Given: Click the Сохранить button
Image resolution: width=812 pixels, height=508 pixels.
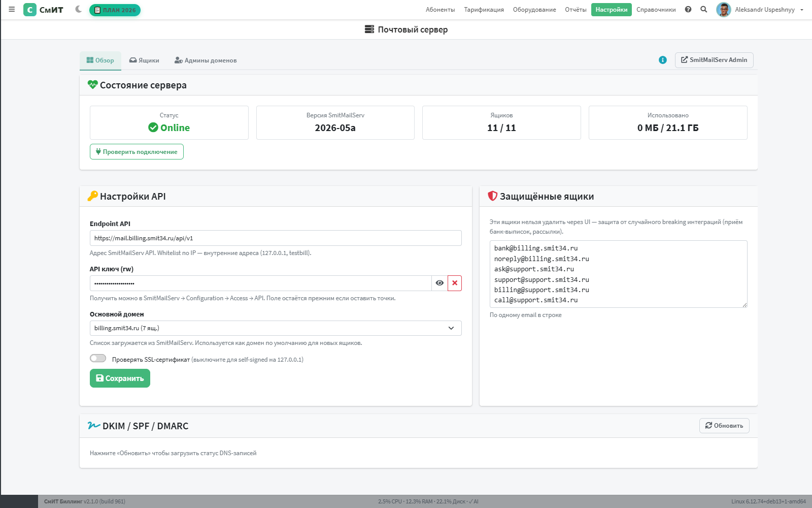Looking at the screenshot, I should click(120, 378).
